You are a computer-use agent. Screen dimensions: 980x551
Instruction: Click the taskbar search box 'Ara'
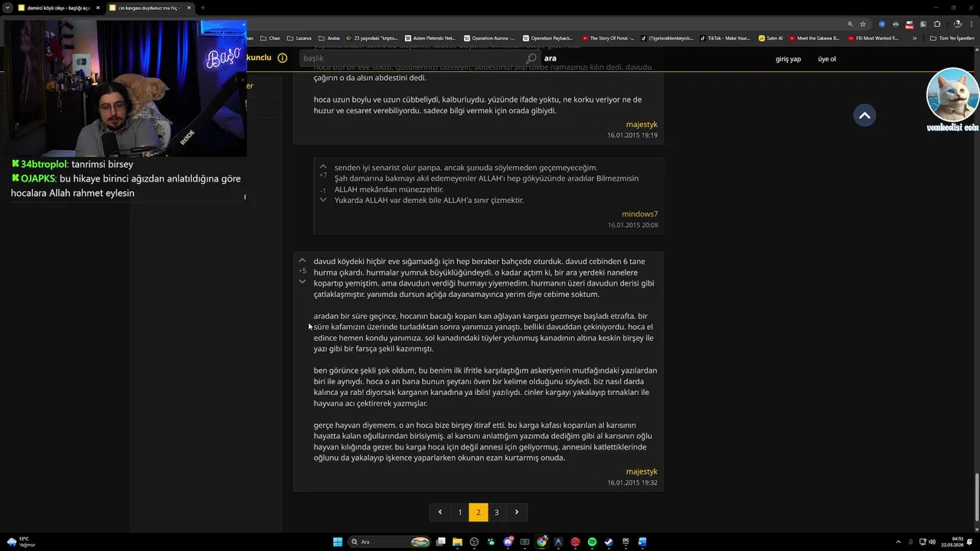(389, 542)
